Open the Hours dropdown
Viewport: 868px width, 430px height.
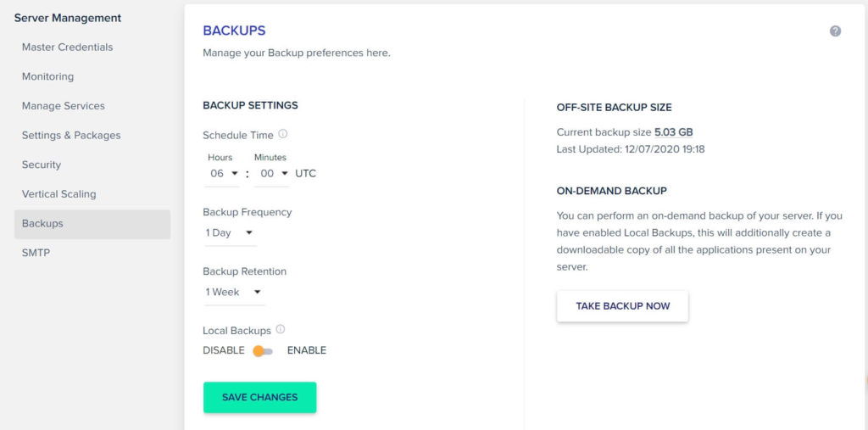pyautogui.click(x=224, y=173)
